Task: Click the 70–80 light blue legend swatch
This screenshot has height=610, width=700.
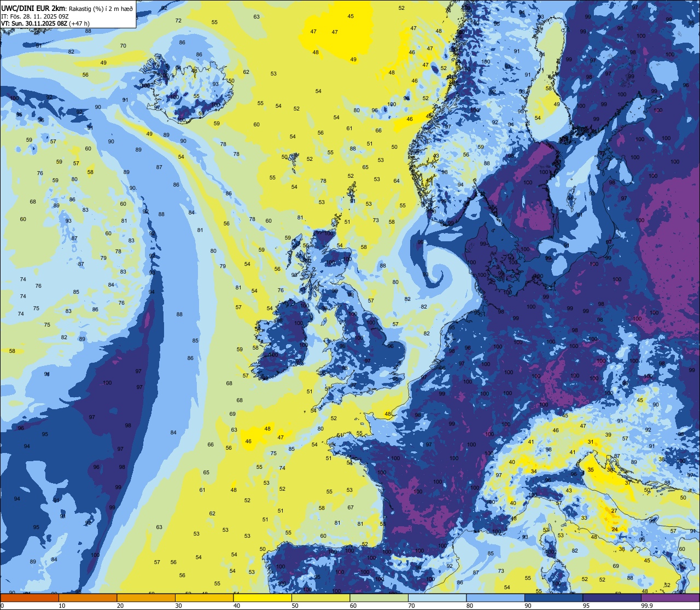Action: click(437, 597)
